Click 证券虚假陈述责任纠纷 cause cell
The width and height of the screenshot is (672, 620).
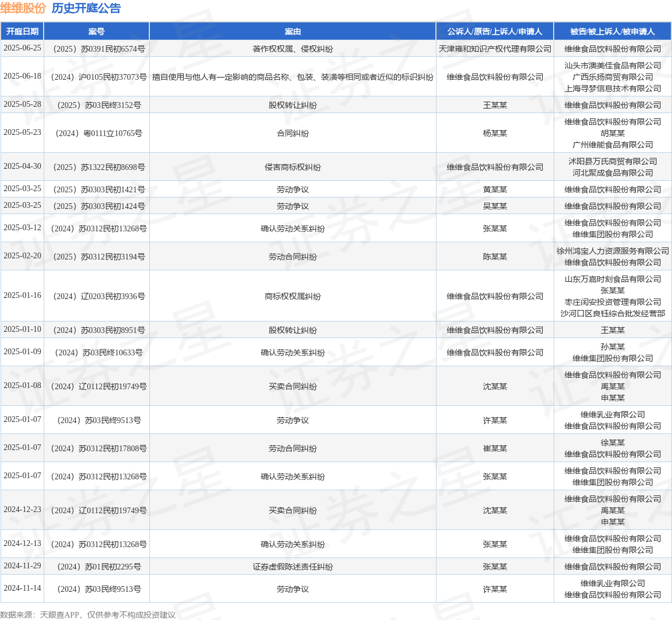293,567
